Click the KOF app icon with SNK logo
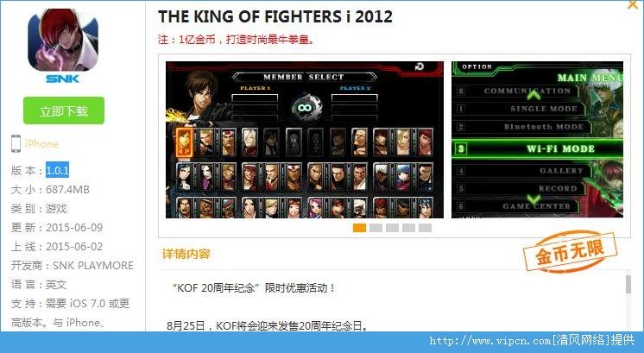Viewport: 644px width, 353px height. point(63,45)
